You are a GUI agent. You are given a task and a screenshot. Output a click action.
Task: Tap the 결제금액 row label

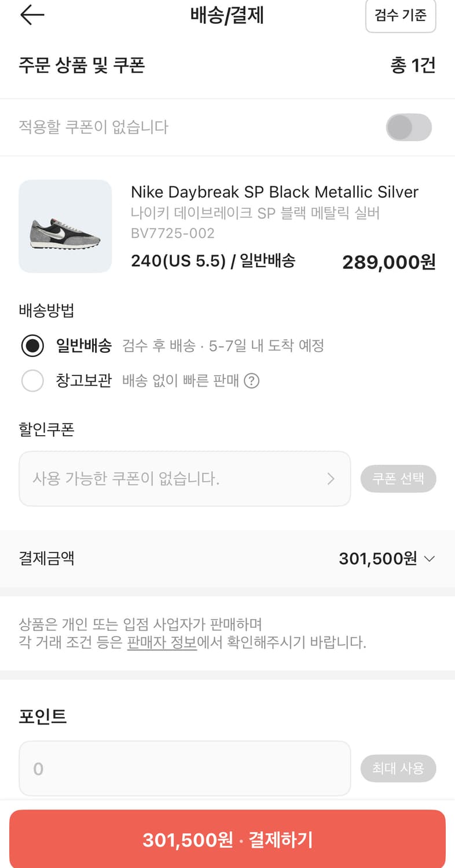tap(46, 559)
